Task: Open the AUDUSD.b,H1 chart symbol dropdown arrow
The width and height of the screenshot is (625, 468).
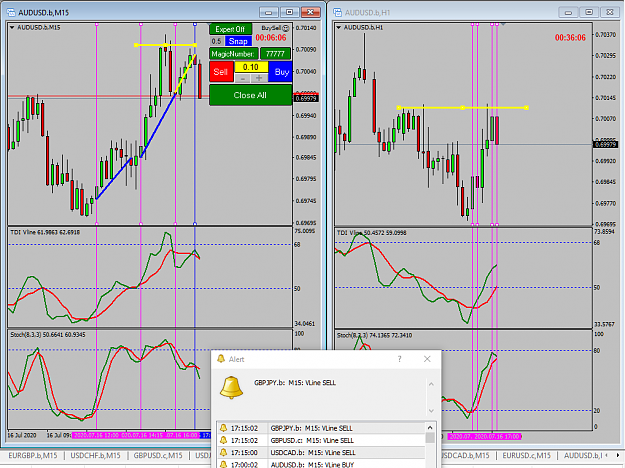Action: coord(338,28)
